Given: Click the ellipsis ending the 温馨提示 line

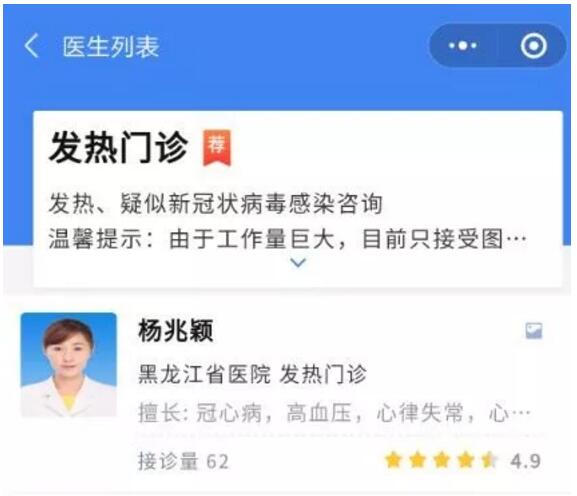Looking at the screenshot, I should [x=516, y=239].
